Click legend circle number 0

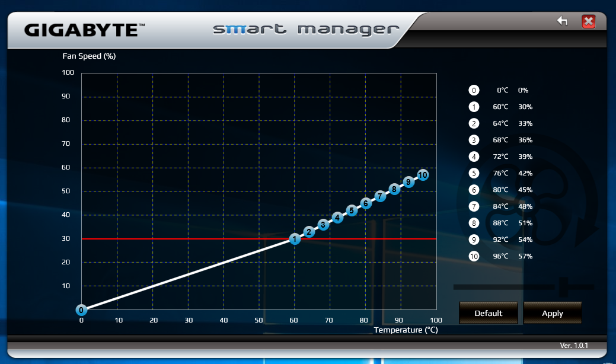474,90
